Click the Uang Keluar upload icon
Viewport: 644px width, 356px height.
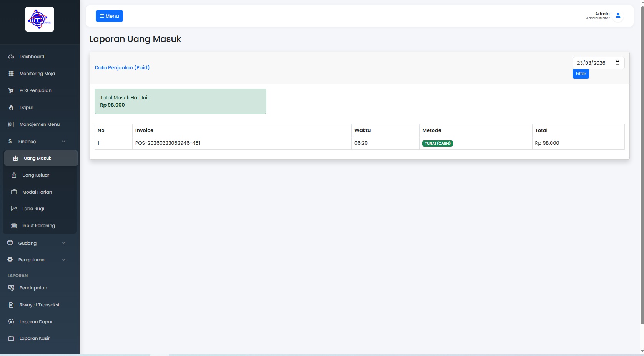pyautogui.click(x=14, y=175)
